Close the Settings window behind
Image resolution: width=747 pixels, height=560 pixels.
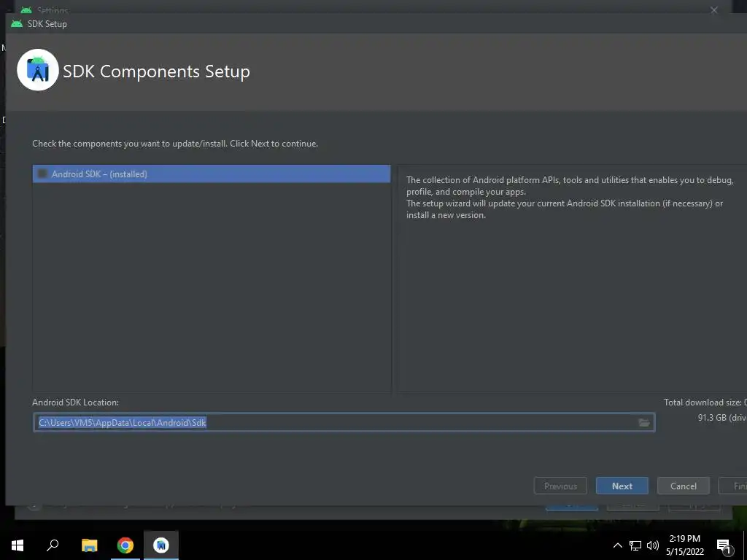point(713,10)
